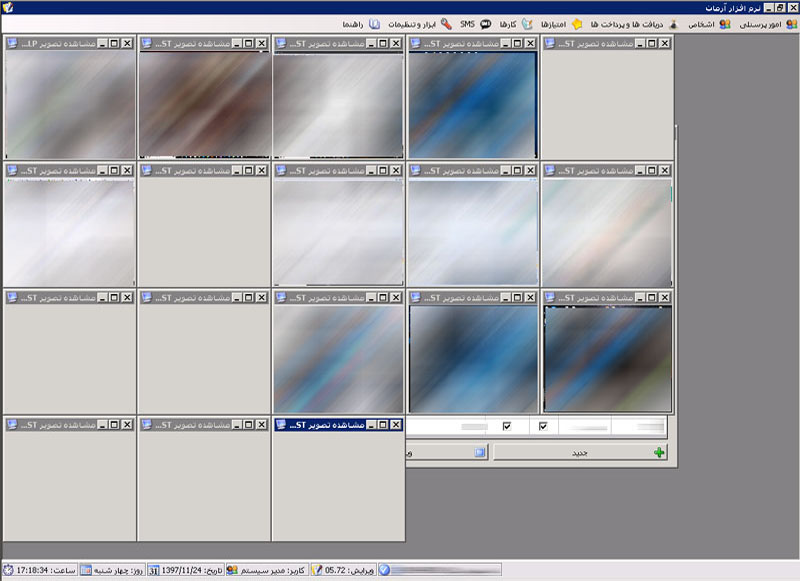Image resolution: width=800 pixels, height=581 pixels.
Task: Restore down the main application window
Action: click(x=780, y=7)
